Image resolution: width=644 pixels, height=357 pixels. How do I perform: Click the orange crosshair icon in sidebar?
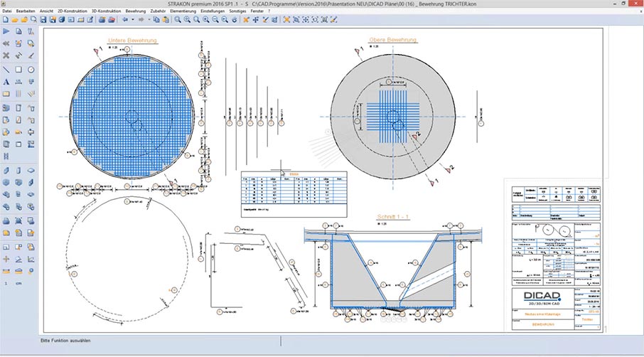click(x=6, y=260)
